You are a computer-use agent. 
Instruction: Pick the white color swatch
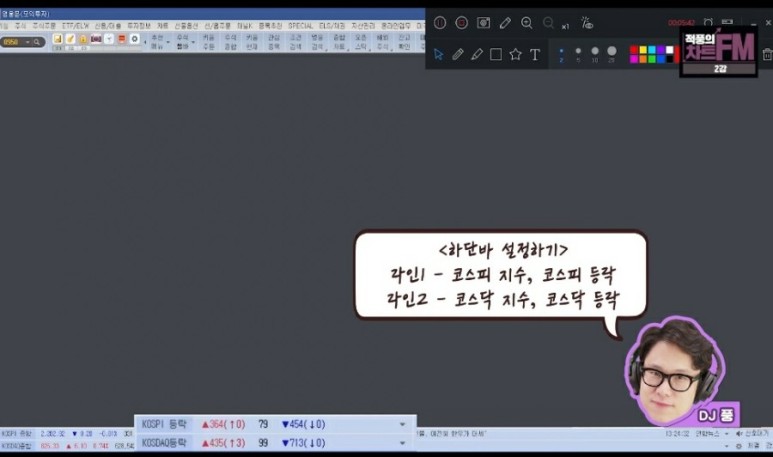pyautogui.click(x=669, y=50)
